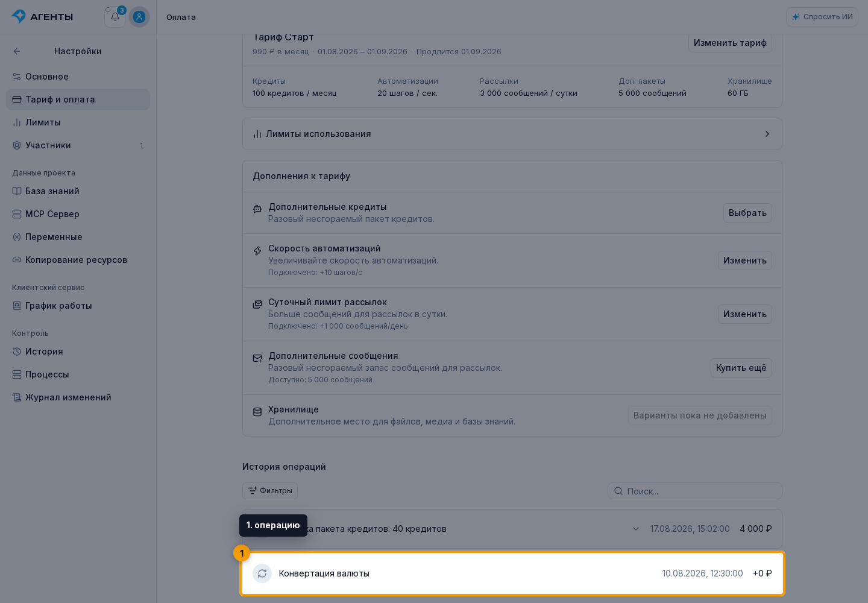The width and height of the screenshot is (868, 603).
Task: Click the 17.08.2026, 15:02:00 timestamp
Action: pos(690,529)
